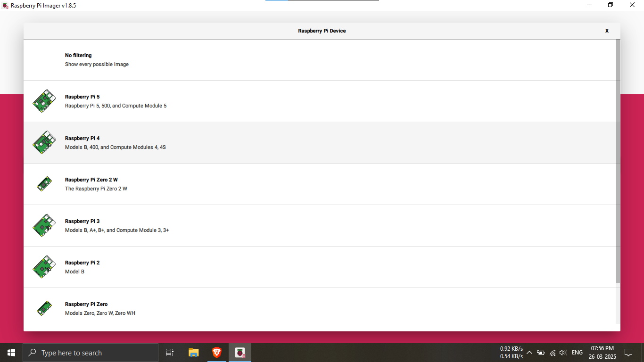Pick the Raspberry Pi Zero 2 W description text
Viewport: 644px width, 362px height.
[x=96, y=189]
